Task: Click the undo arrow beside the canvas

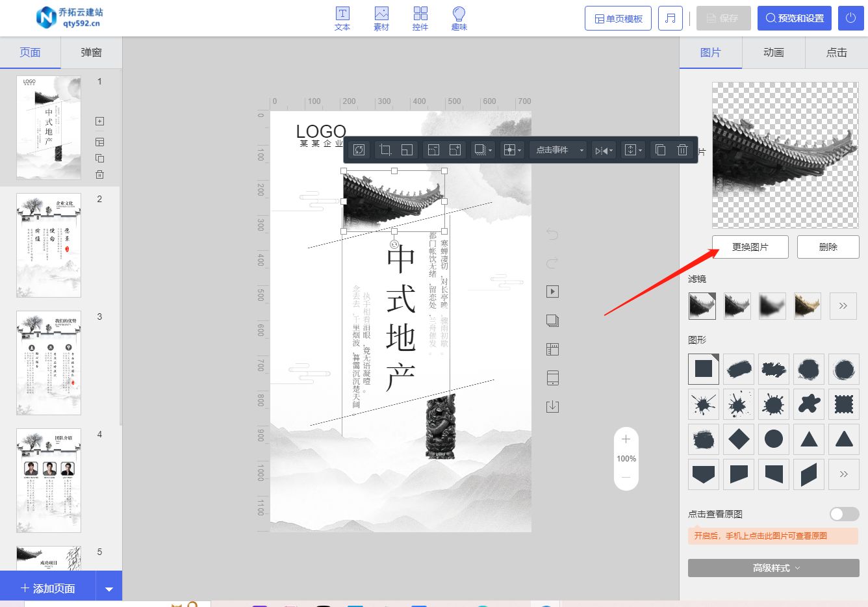Action: point(552,234)
